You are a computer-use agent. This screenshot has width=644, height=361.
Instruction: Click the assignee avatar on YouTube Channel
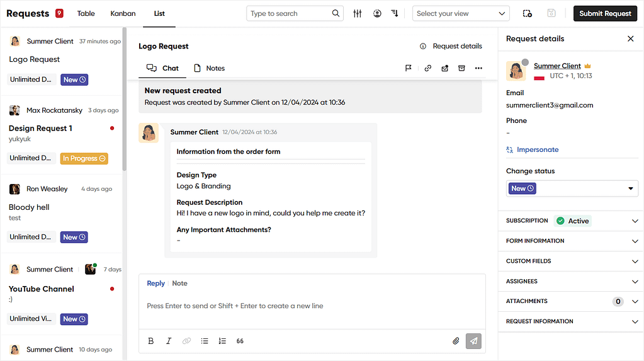91,269
